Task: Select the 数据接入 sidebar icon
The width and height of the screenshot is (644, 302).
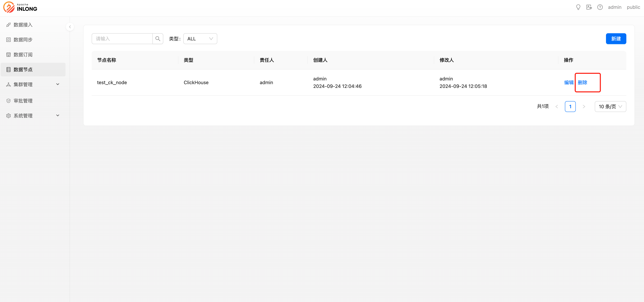Action: pyautogui.click(x=8, y=24)
